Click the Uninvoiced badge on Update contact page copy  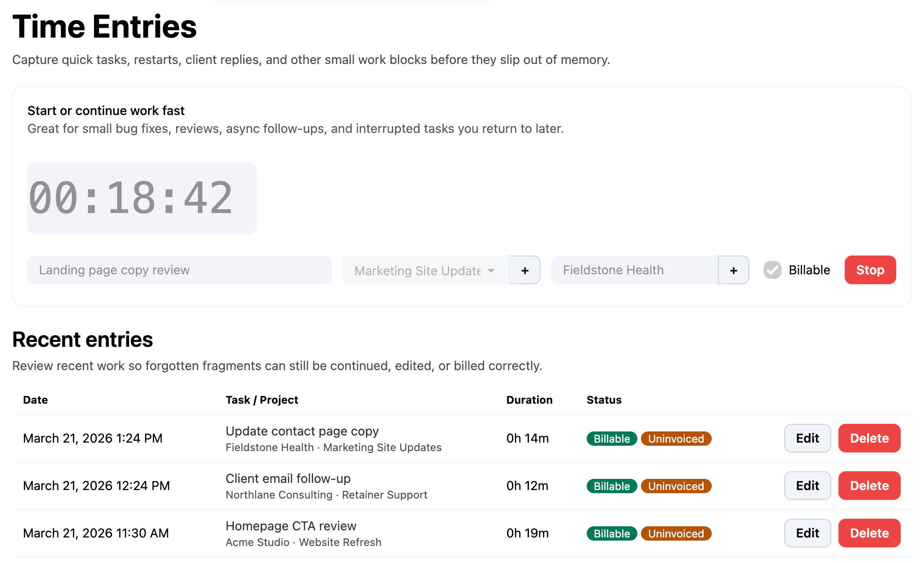[676, 439]
